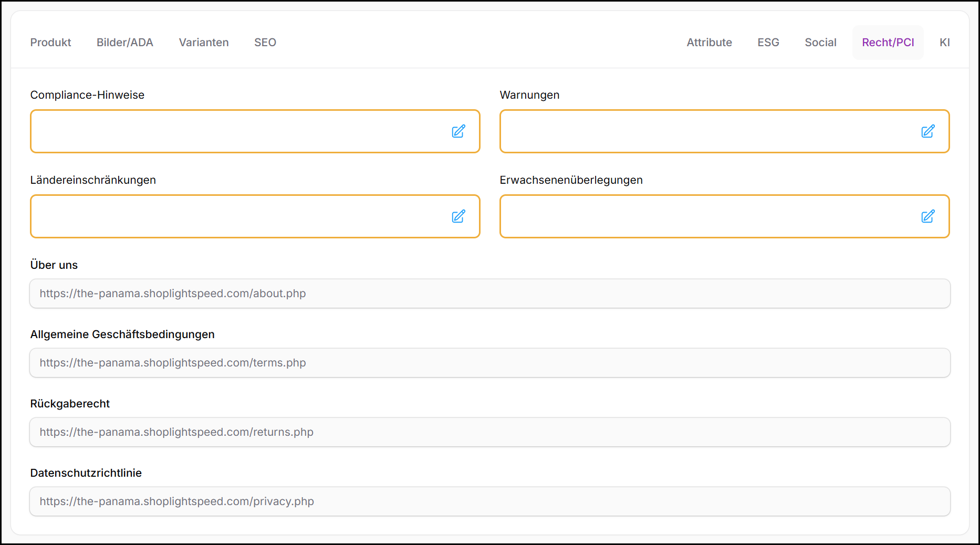Select the Social tab
980x545 pixels.
[x=820, y=43]
